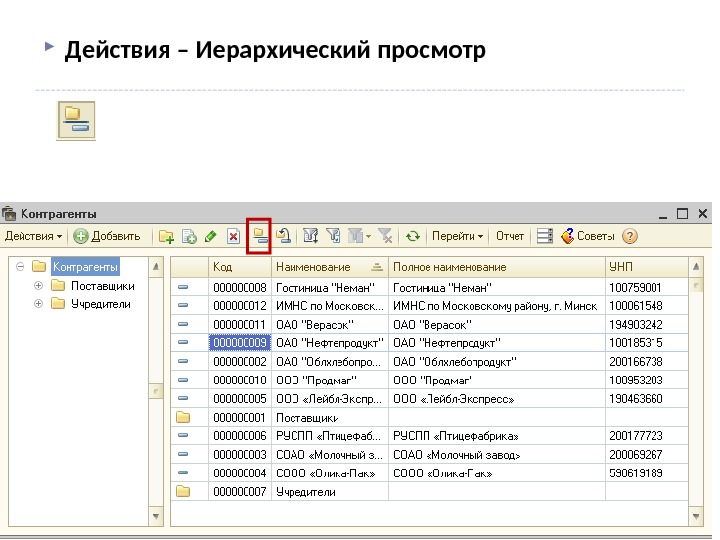
Task: Click the Поставщики row name cell
Action: [330, 417]
